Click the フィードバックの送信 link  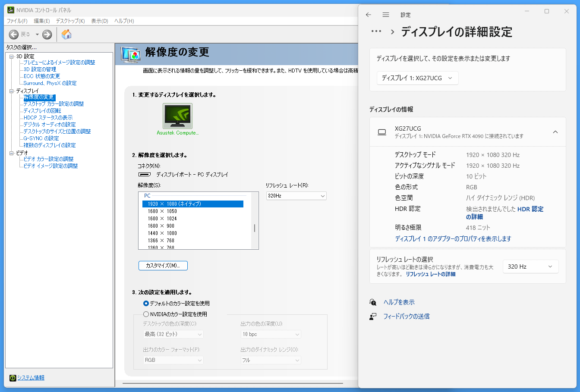click(407, 317)
